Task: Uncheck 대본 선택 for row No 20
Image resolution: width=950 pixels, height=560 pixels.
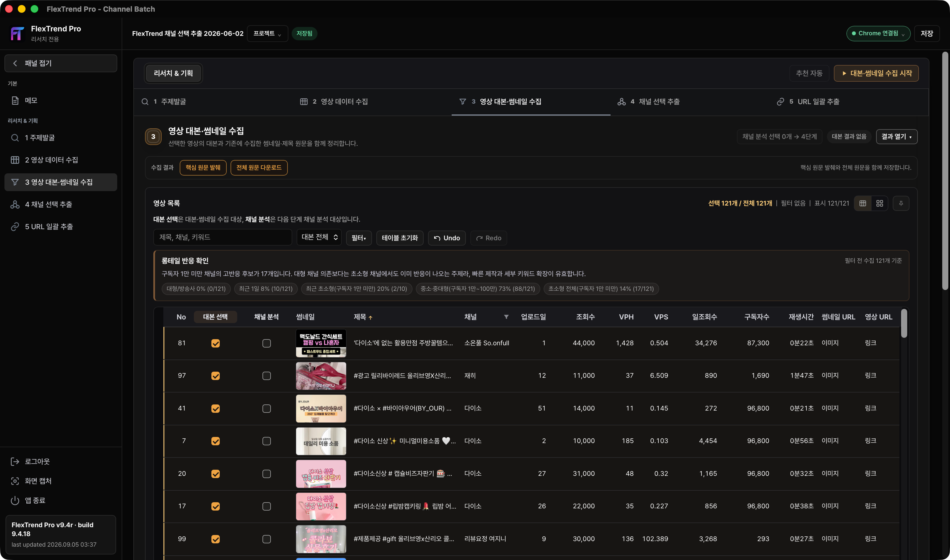Action: point(216,474)
